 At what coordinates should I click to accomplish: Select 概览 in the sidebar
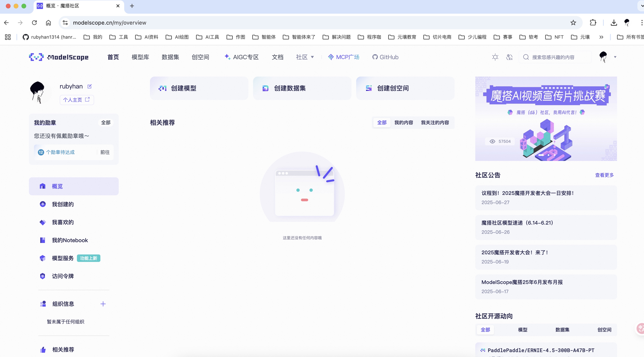click(x=74, y=186)
